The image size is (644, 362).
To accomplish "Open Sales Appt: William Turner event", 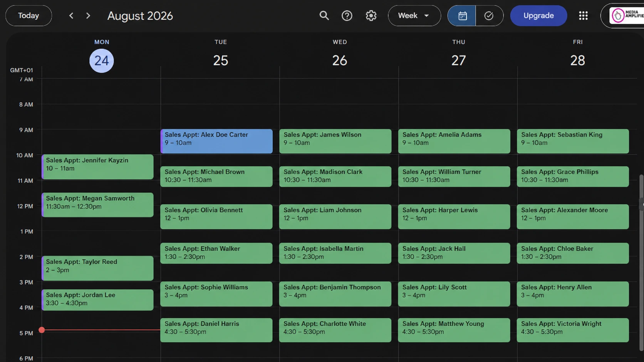I will point(454,176).
